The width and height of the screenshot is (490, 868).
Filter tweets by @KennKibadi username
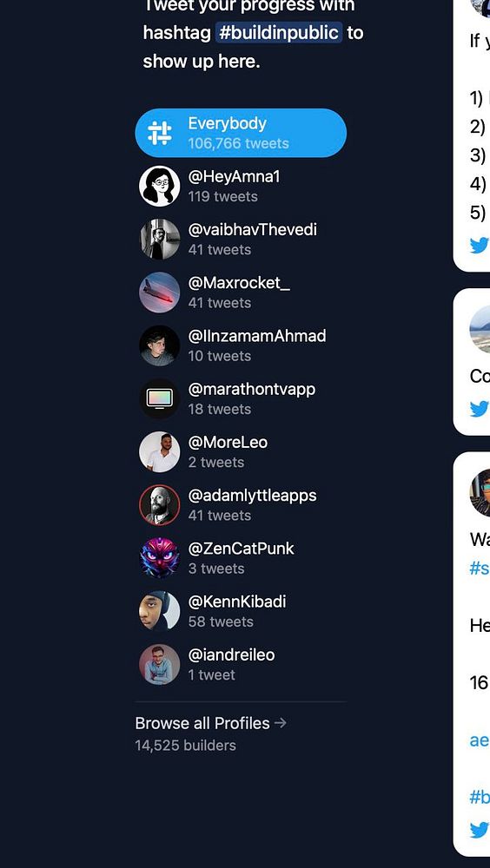tap(237, 602)
